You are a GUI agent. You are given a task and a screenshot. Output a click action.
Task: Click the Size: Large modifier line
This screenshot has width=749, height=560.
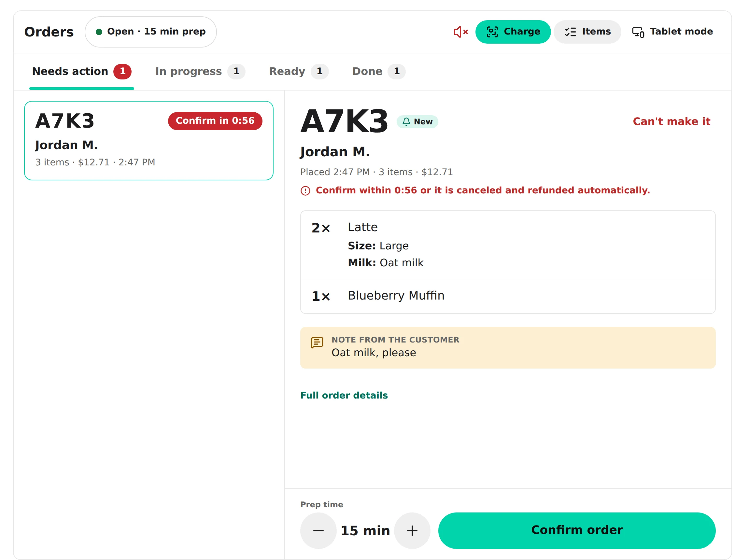click(378, 246)
